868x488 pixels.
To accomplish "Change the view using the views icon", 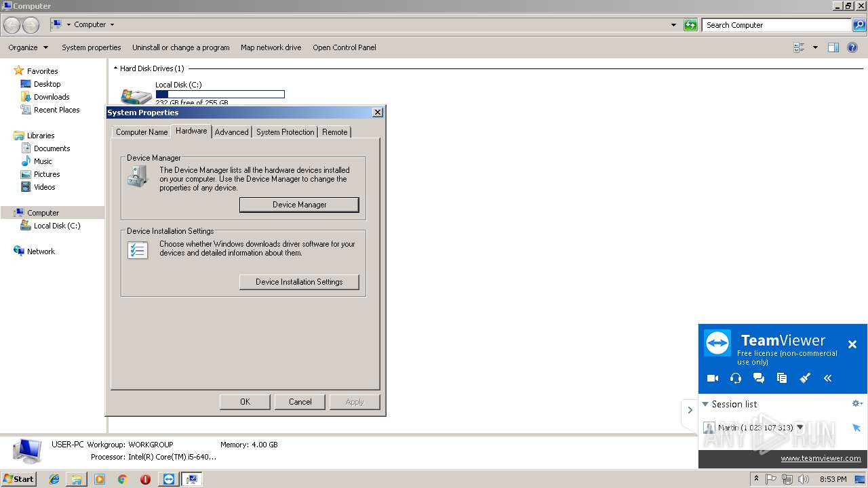I will 799,47.
